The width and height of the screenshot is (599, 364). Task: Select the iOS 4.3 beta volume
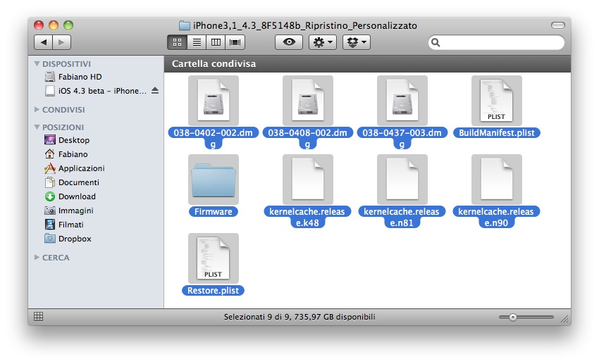coord(96,91)
